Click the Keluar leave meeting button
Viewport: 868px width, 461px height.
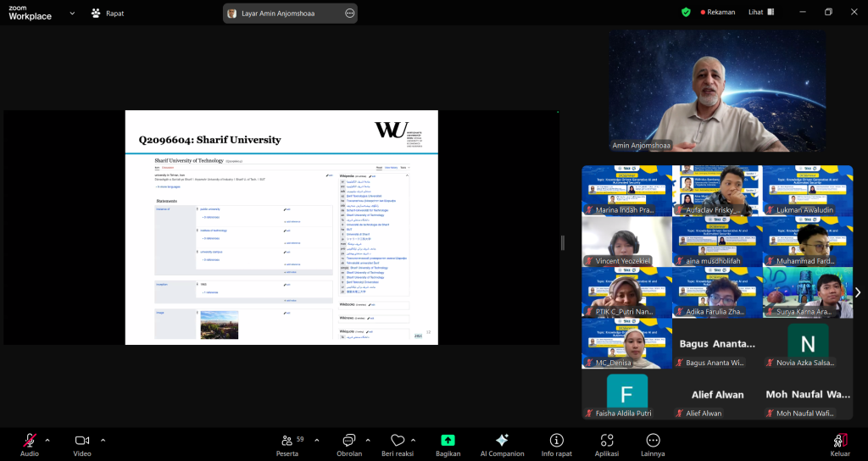840,444
